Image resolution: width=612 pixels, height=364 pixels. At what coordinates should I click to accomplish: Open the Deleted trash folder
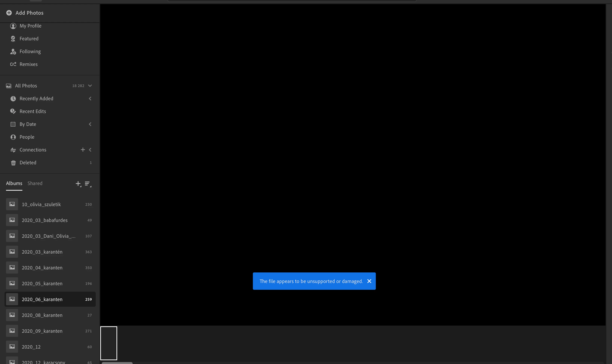pyautogui.click(x=28, y=163)
